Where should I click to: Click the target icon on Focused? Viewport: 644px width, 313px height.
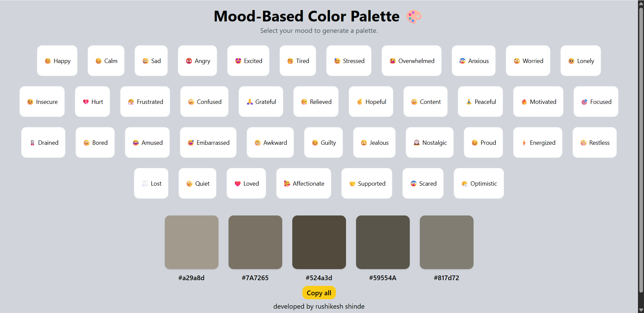[x=584, y=102]
